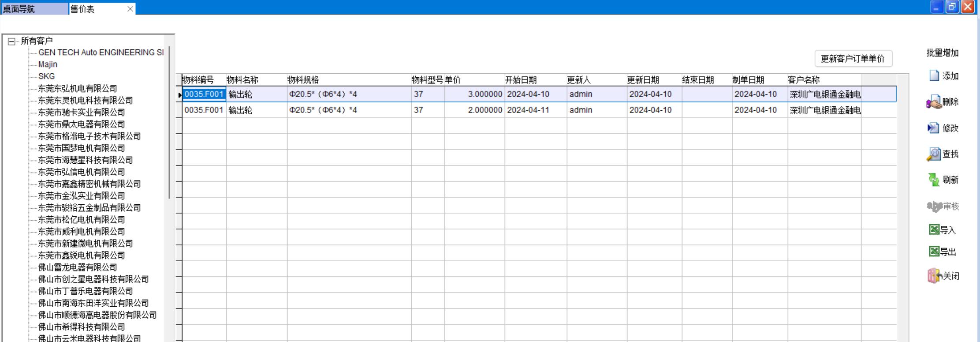Click the 修改 (Modify) icon
Screen dimensions: 980x342
[933, 128]
